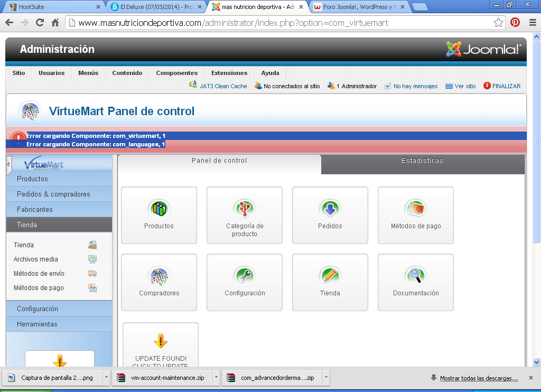Open dropdown for vm-account-maintenance.zip download
Screen dimensions: 541x392
point(216,378)
